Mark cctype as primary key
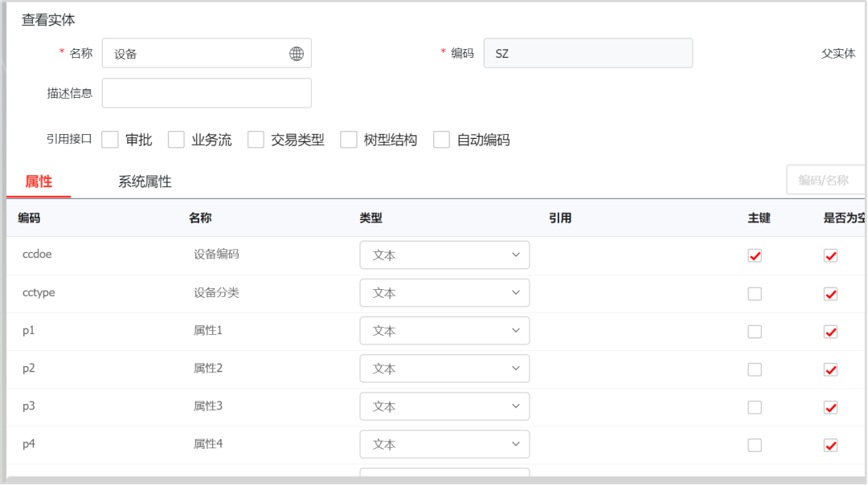Image resolution: width=868 pixels, height=485 pixels. click(755, 294)
